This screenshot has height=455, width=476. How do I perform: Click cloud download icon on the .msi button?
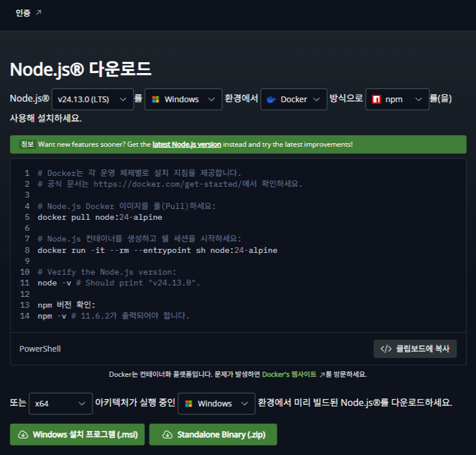(23, 434)
